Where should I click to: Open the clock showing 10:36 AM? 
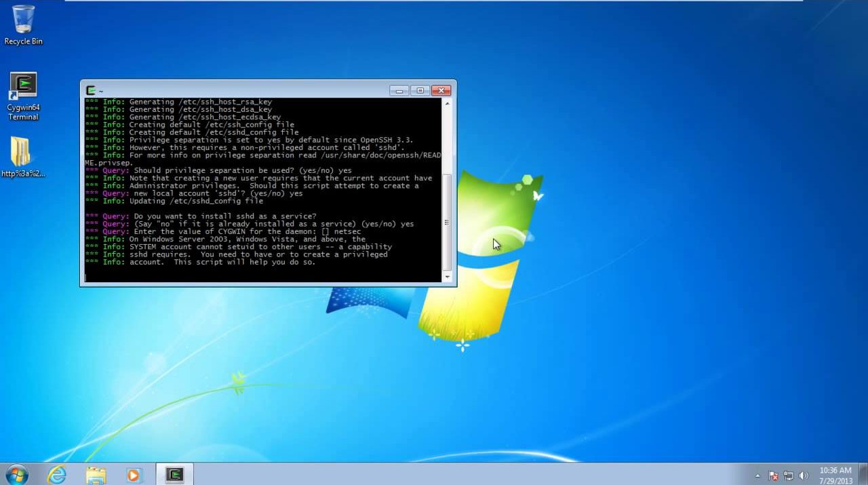[835, 475]
